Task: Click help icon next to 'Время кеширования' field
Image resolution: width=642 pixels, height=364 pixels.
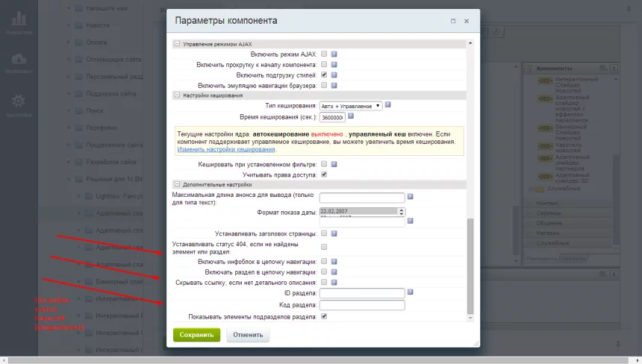Action: (x=350, y=116)
